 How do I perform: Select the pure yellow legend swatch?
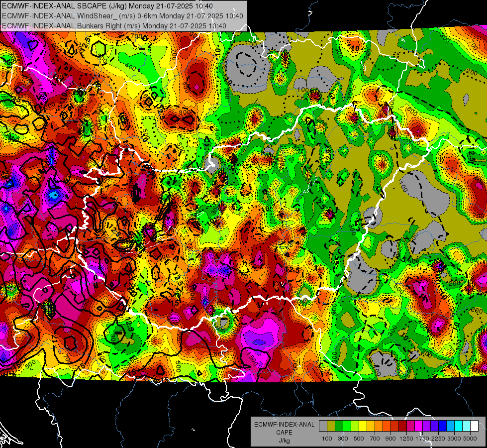pos(363,426)
